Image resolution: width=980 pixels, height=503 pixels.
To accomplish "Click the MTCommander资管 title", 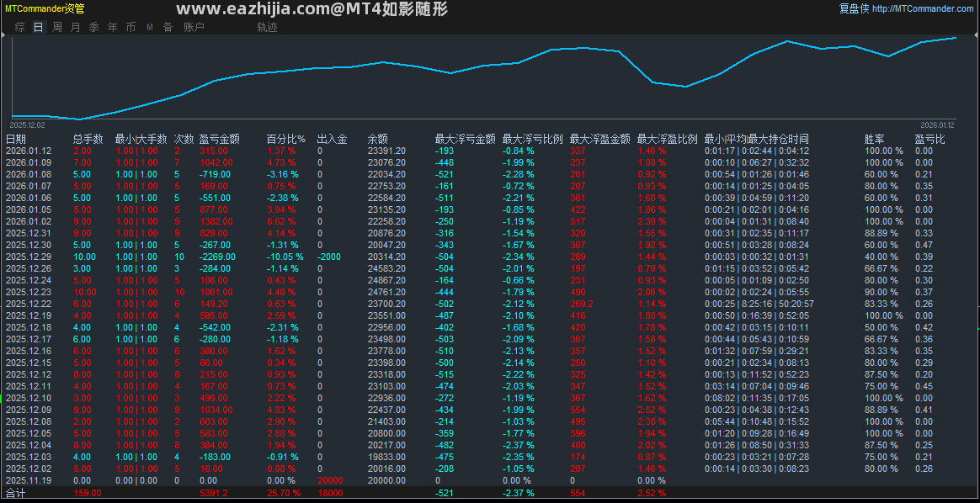I will [x=45, y=8].
